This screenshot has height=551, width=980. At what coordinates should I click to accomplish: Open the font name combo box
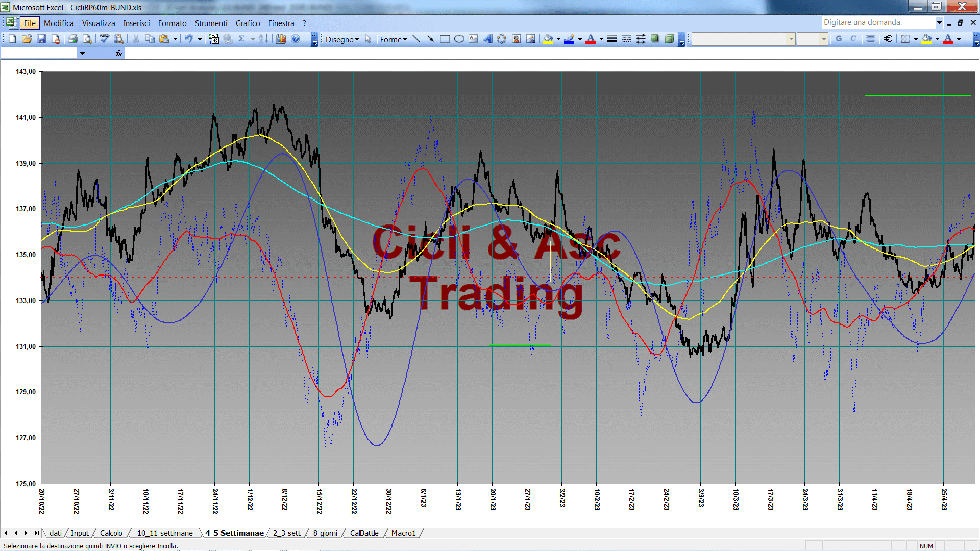coord(744,39)
